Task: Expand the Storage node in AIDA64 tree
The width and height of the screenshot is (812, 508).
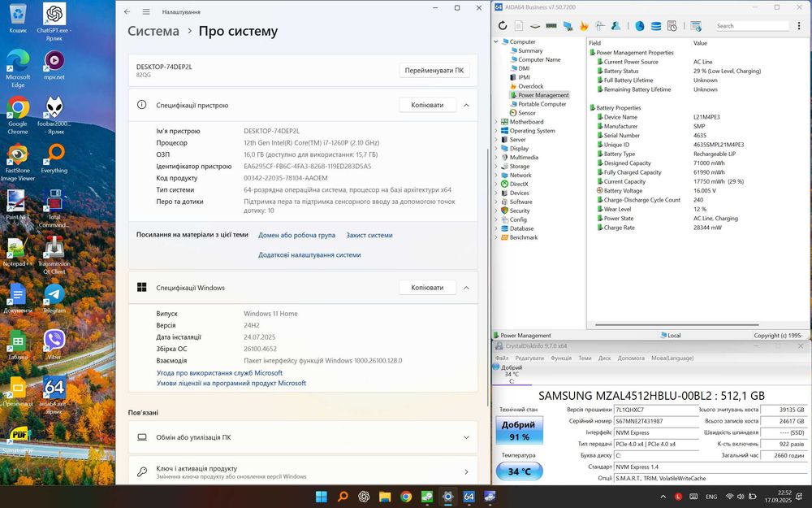Action: click(496, 167)
